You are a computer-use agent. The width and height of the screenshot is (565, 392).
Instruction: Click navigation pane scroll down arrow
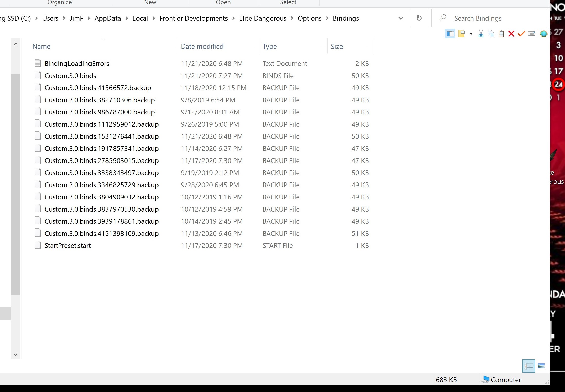pos(16,355)
